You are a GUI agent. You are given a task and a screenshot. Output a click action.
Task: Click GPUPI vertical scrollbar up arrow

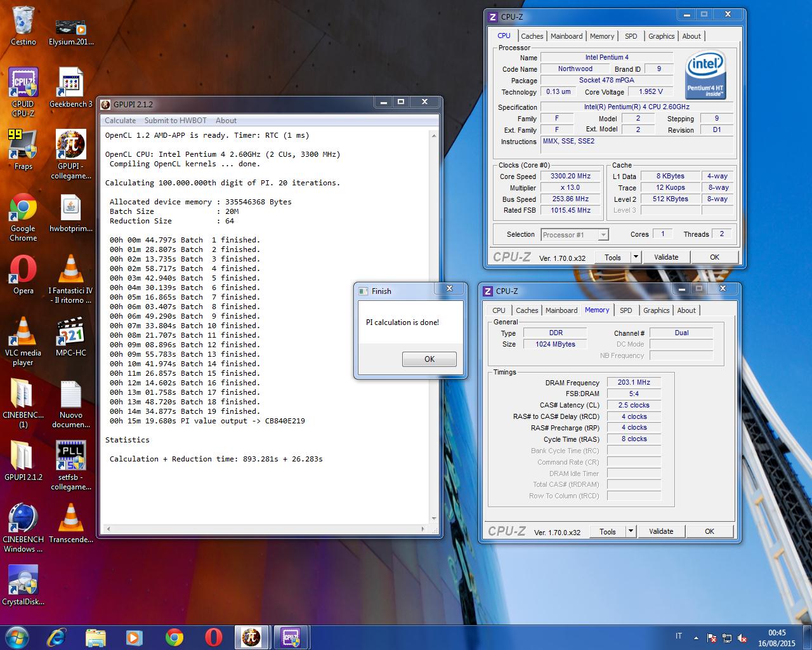click(x=434, y=135)
